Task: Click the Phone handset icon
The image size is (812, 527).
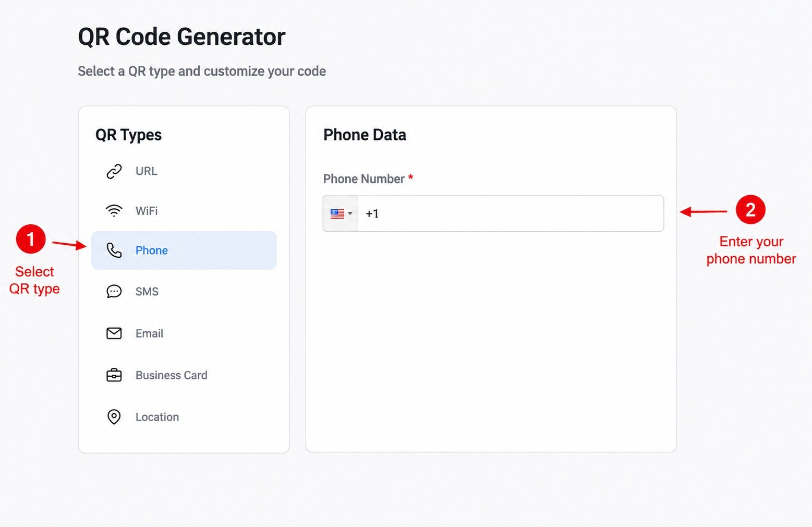Action: pos(114,250)
